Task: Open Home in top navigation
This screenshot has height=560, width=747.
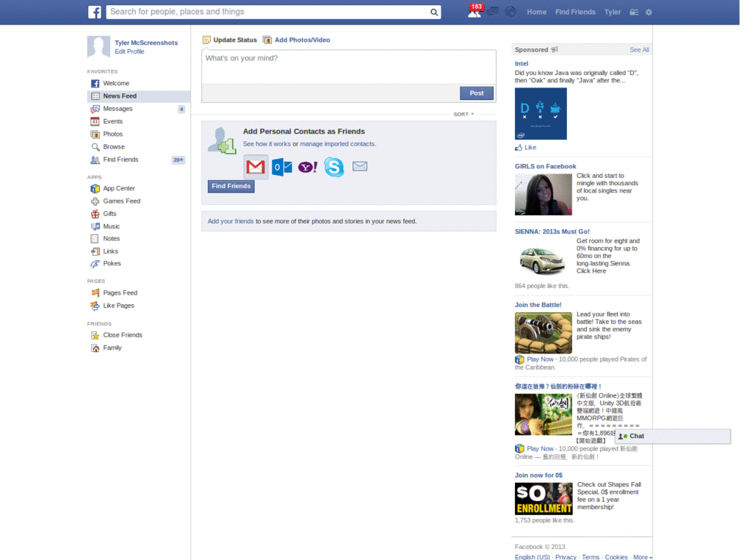Action: pos(536,12)
